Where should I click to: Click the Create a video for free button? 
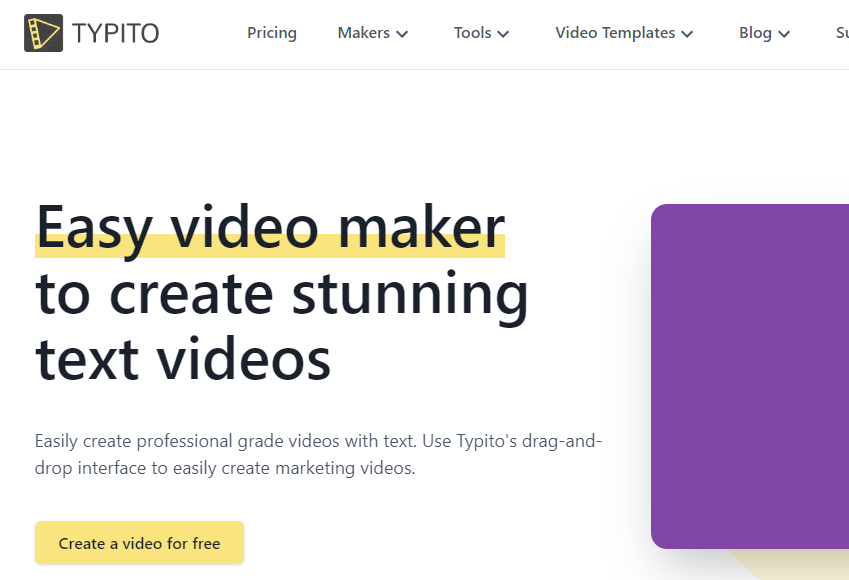click(x=139, y=543)
